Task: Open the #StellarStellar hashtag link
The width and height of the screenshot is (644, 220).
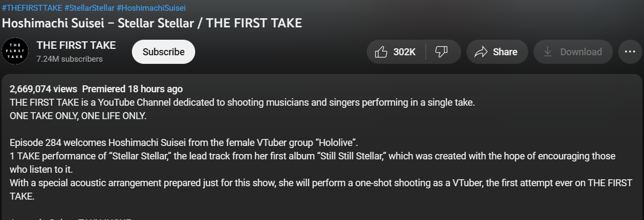Action: click(x=88, y=8)
